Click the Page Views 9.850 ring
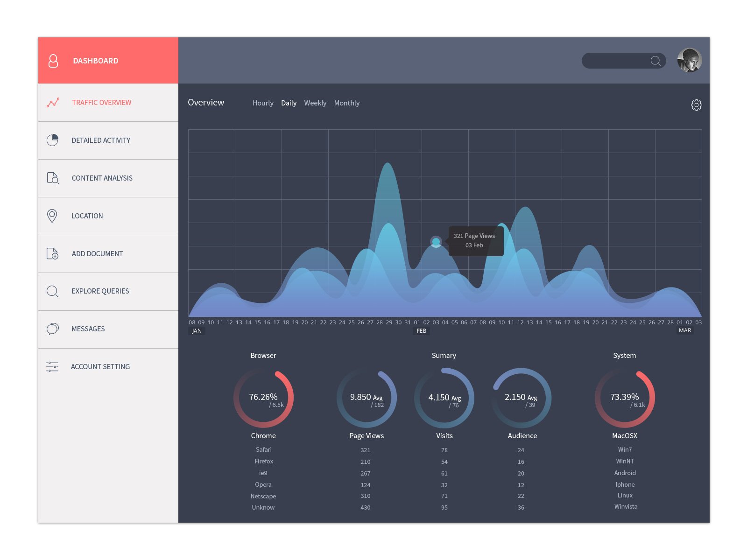 [366, 398]
